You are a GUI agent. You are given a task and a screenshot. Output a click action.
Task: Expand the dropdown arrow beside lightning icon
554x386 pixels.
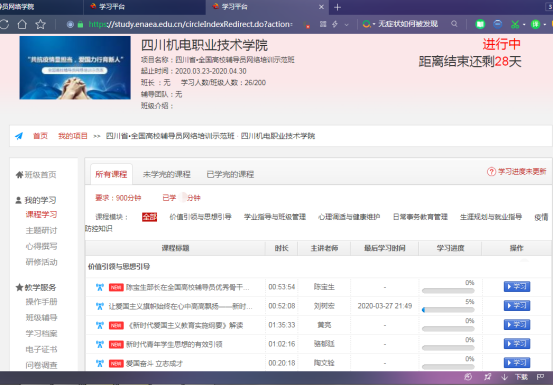[x=347, y=24]
